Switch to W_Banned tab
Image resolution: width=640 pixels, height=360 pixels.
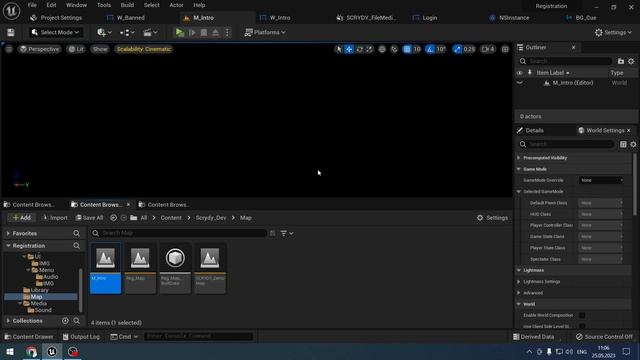(131, 18)
